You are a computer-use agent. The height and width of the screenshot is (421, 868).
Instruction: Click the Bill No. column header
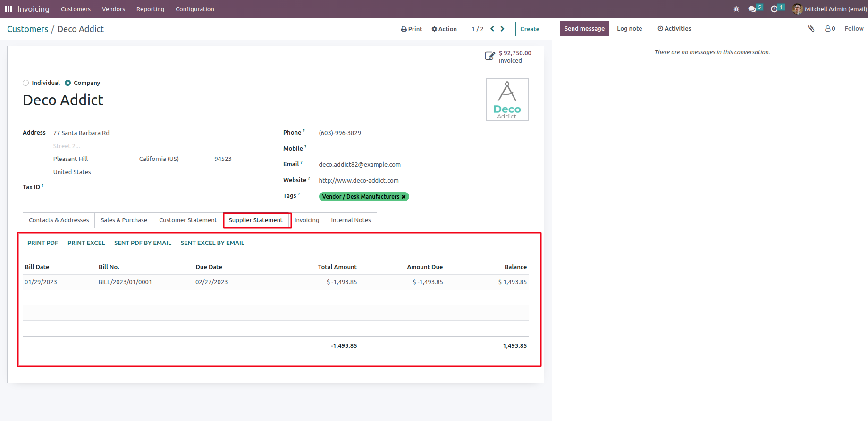coord(109,267)
